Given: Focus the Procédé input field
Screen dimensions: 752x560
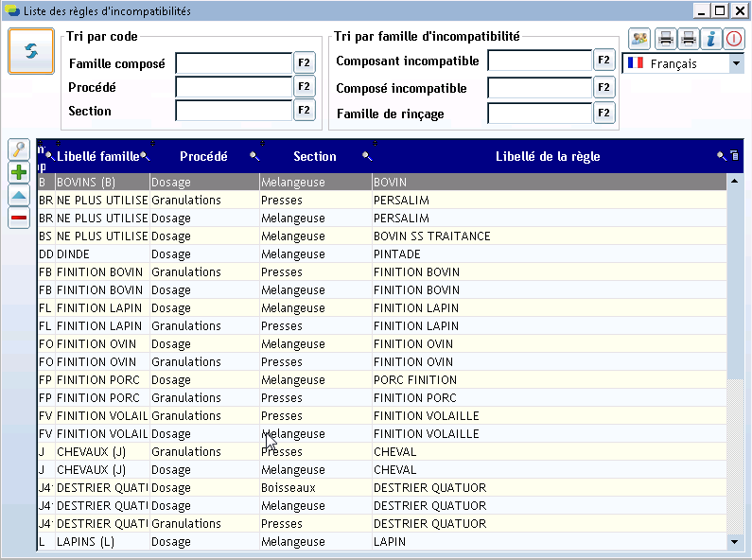Looking at the screenshot, I should [x=234, y=87].
